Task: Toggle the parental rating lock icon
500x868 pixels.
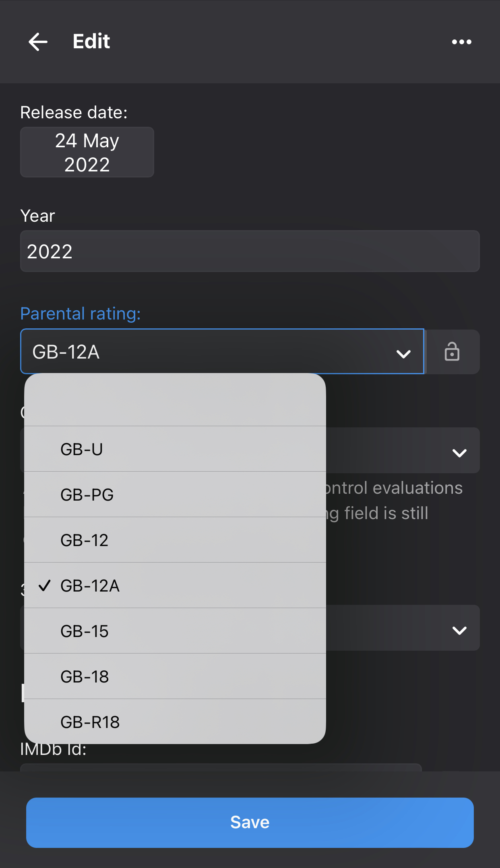Action: click(452, 352)
